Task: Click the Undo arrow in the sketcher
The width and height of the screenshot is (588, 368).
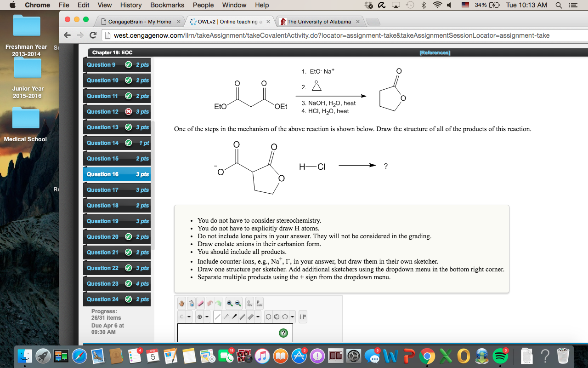Action: (210, 303)
